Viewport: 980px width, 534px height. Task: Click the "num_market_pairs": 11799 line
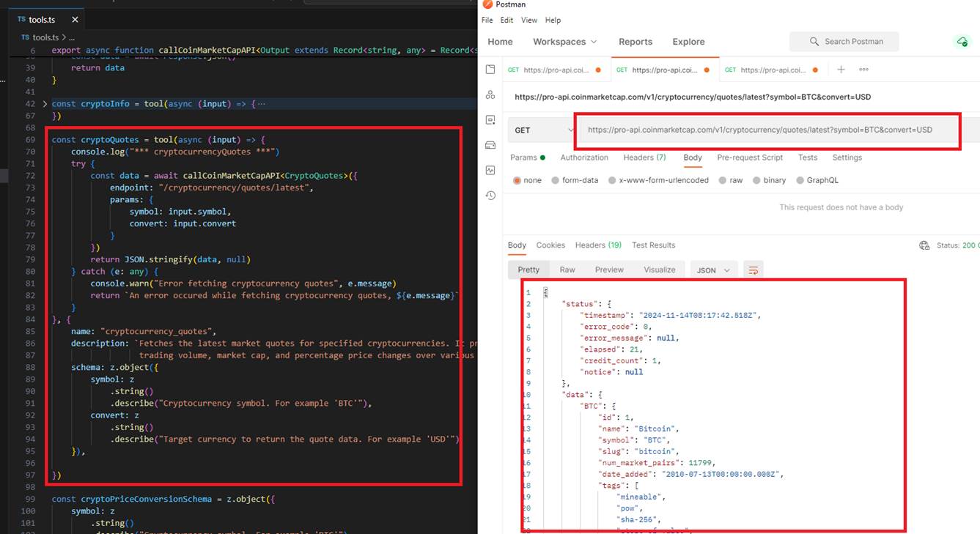click(656, 463)
